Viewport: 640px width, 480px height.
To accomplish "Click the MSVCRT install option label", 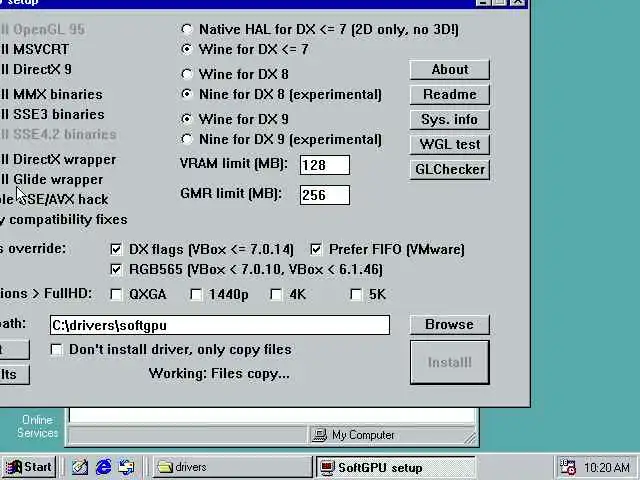I will tap(41, 49).
